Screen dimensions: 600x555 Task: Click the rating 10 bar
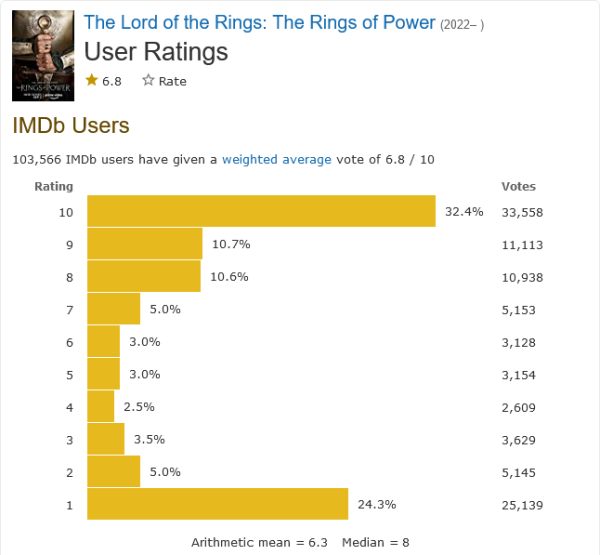[x=261, y=211]
